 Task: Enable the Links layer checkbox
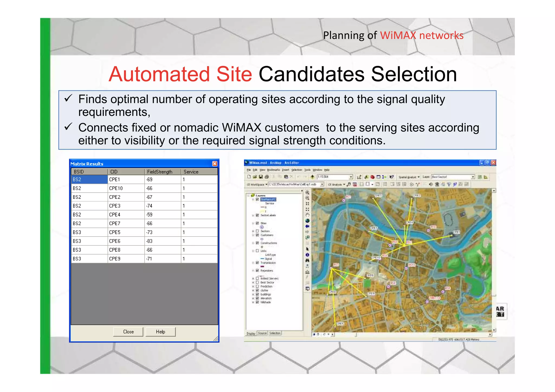pos(257,251)
